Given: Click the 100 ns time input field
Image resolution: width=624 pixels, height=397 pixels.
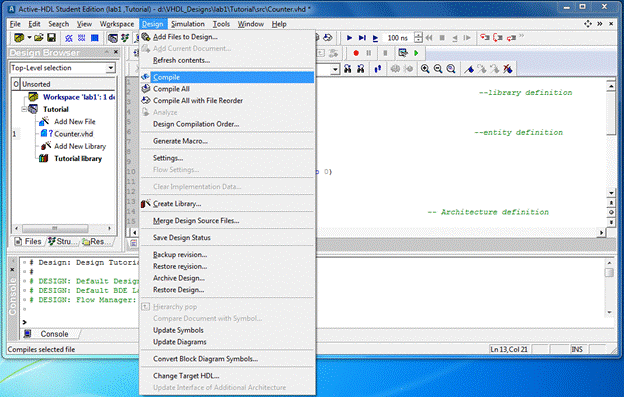Looking at the screenshot, I should pos(398,38).
